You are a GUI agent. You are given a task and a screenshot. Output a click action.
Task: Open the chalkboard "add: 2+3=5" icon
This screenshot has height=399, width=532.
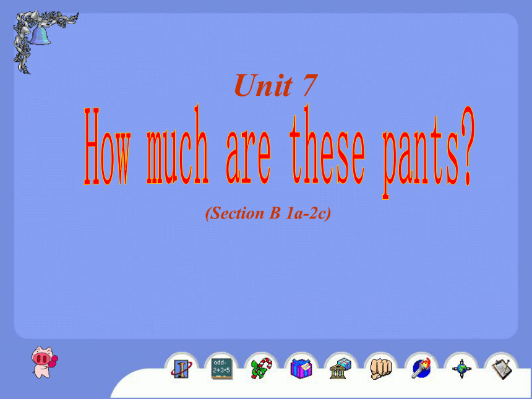click(221, 369)
